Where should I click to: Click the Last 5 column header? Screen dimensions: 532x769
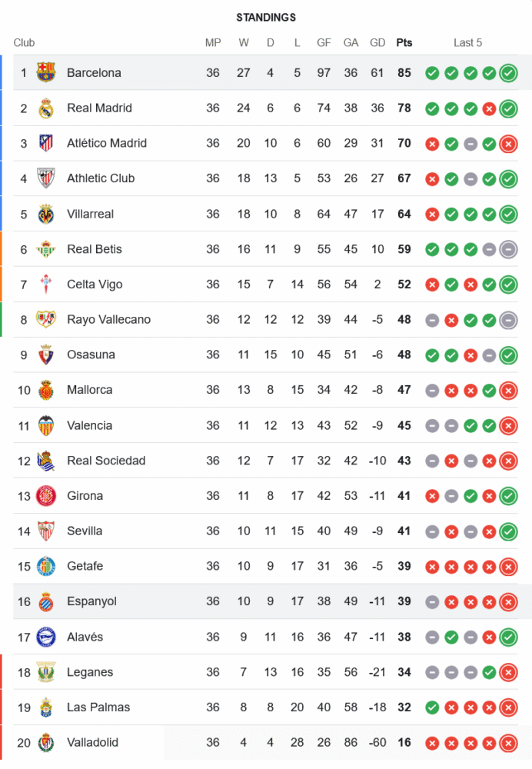coord(467,43)
